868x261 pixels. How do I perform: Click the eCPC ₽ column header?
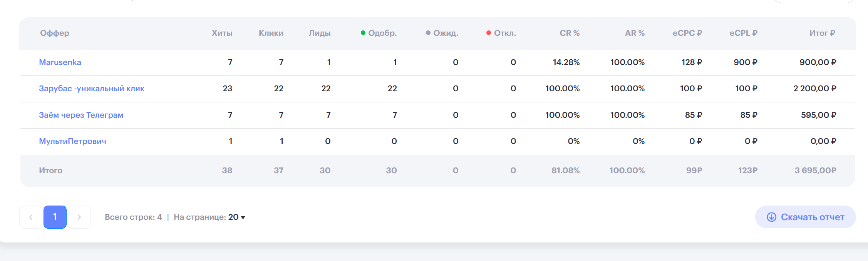[x=687, y=33]
